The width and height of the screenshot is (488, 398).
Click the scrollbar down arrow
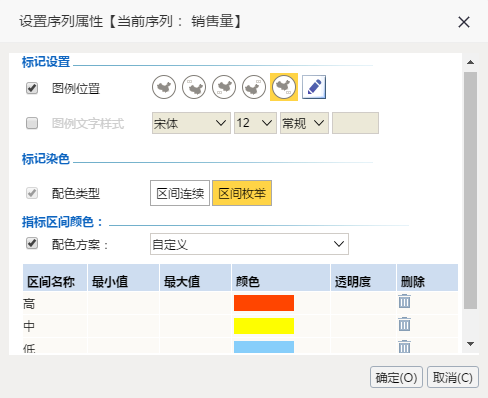471,344
